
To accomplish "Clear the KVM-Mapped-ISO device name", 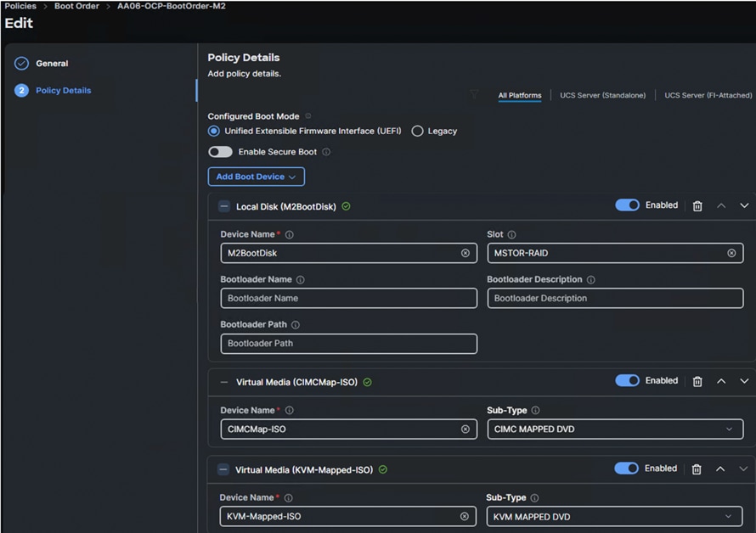I will [x=465, y=516].
